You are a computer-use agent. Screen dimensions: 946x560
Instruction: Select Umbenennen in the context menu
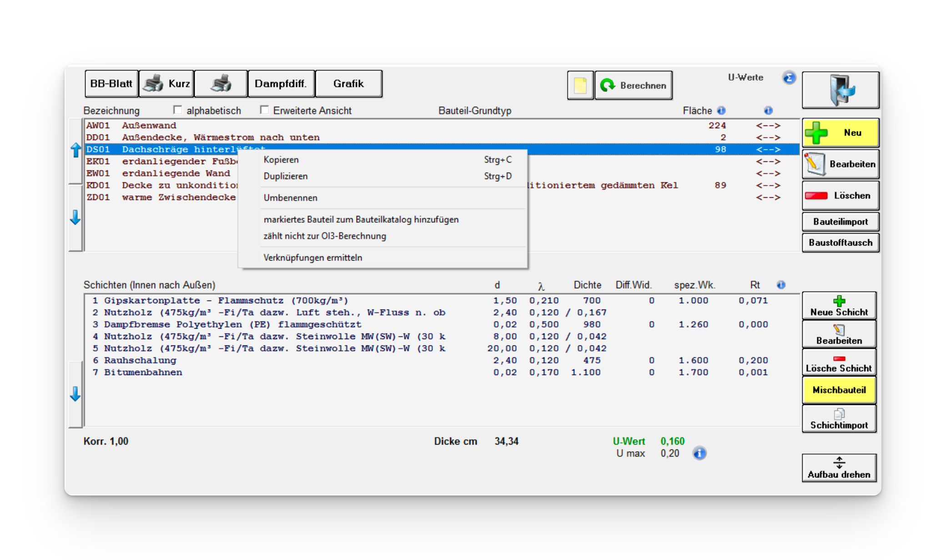(290, 198)
